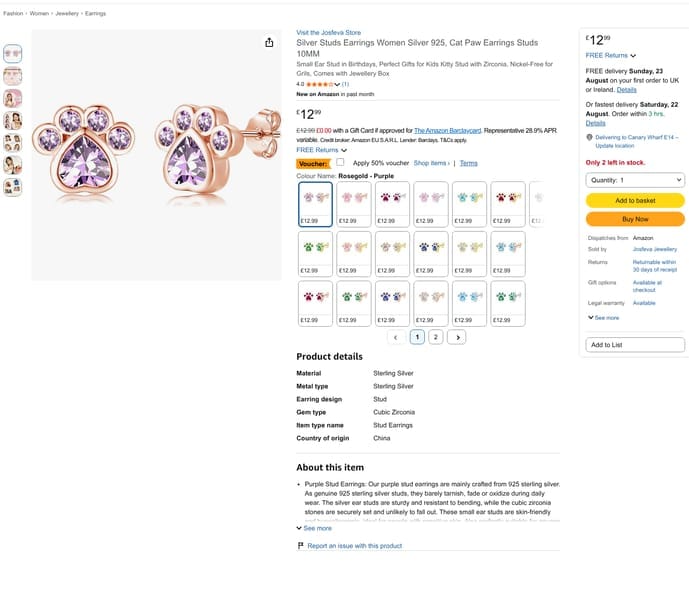Open the star rating popover arrow
The height and width of the screenshot is (600, 689).
337,84
